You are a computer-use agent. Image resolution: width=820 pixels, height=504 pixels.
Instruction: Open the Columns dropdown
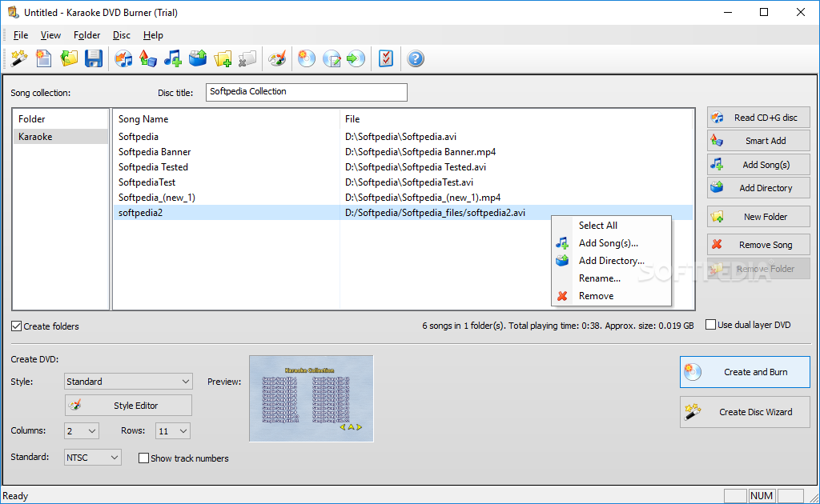81,431
